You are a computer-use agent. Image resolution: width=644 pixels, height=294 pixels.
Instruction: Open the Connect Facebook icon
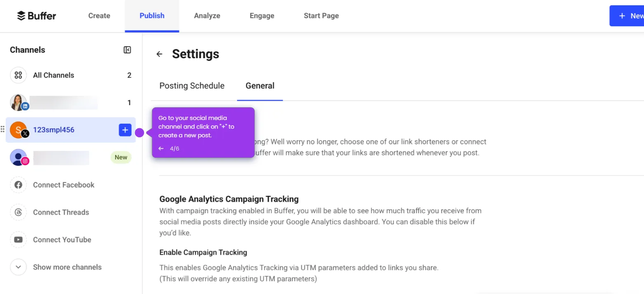(x=18, y=185)
